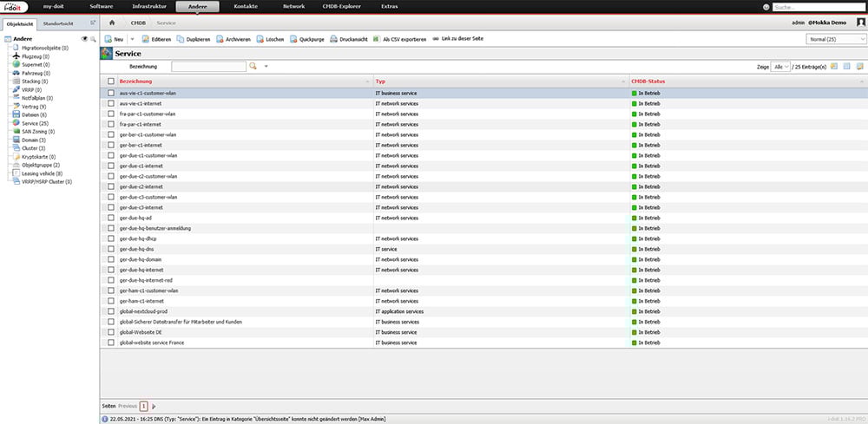Check the fra-par-c1-customer-wlan row checkbox
Image resolution: width=868 pixels, height=424 pixels.
tap(111, 114)
